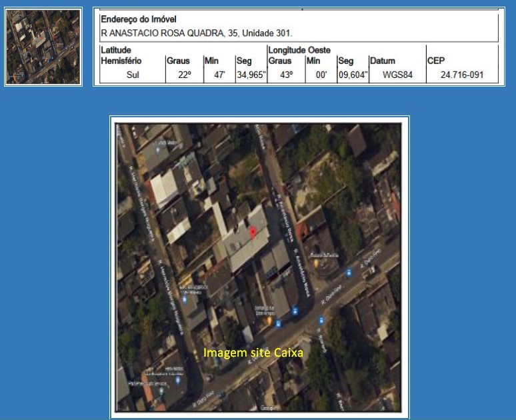Open the small satellite thumbnail at top left
Viewport: 516px width, 420px height.
tap(43, 47)
